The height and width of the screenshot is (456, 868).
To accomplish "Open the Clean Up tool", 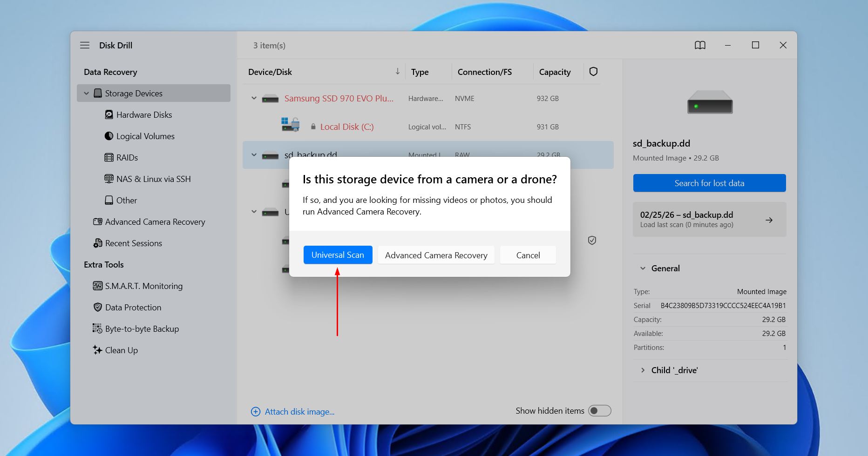I will (x=121, y=350).
